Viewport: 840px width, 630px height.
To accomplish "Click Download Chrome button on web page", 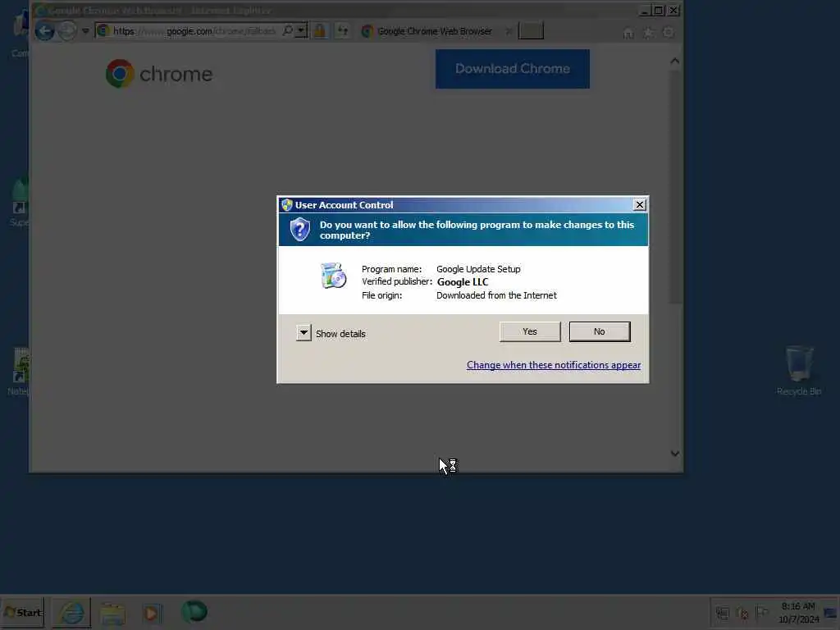I will pos(512,69).
